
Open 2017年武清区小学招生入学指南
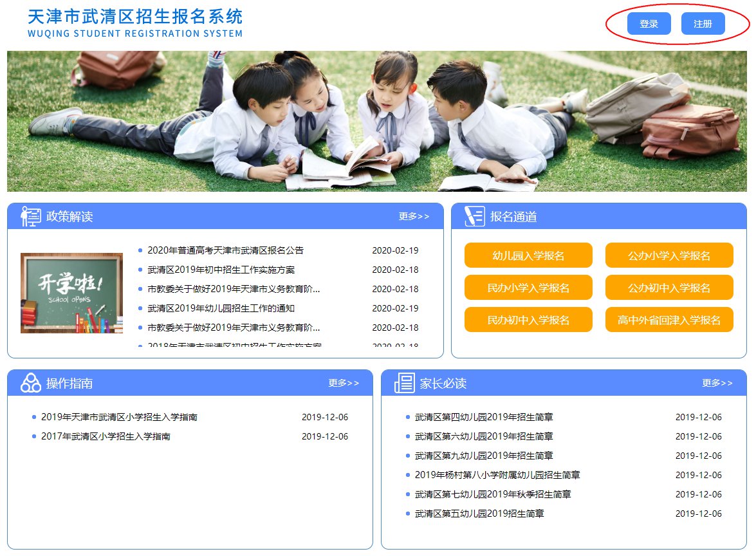coord(106,436)
